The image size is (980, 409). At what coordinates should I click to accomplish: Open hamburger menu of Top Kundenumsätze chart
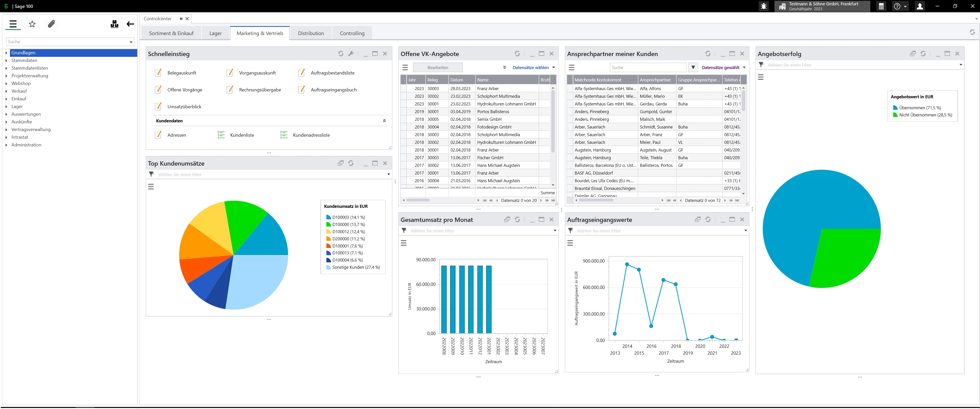coord(151,187)
